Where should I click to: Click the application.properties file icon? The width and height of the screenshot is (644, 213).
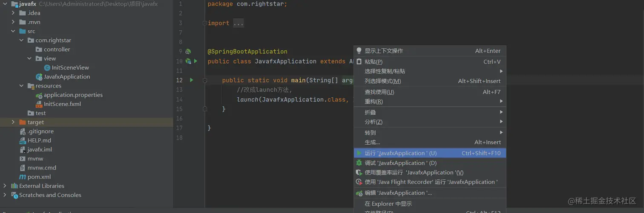click(x=39, y=95)
